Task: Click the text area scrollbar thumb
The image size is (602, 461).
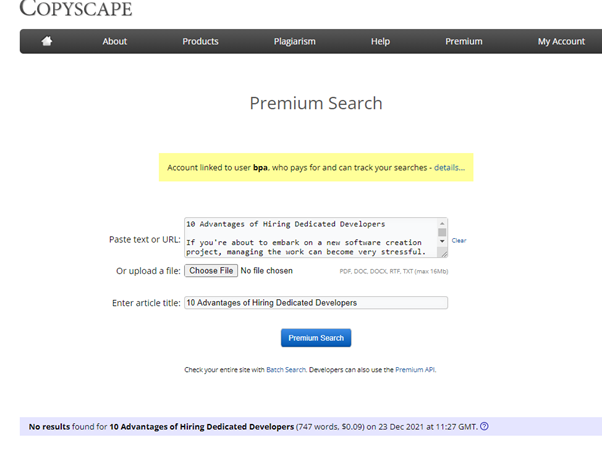Action: coord(442,232)
